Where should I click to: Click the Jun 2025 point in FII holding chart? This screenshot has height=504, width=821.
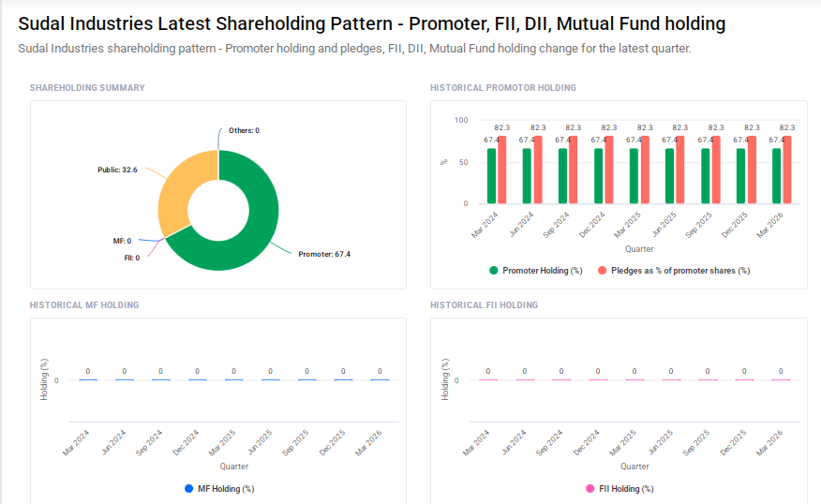click(x=671, y=380)
